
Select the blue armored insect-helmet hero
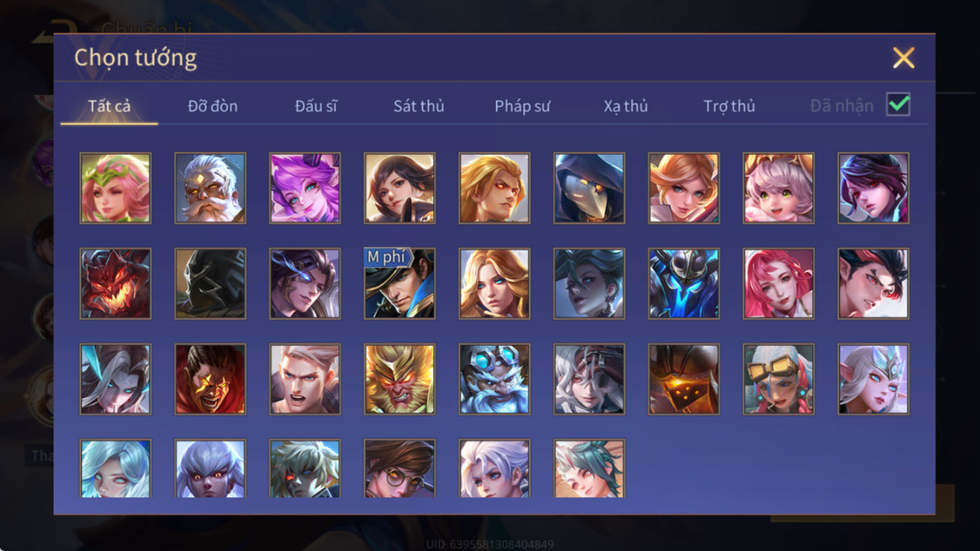coord(683,284)
